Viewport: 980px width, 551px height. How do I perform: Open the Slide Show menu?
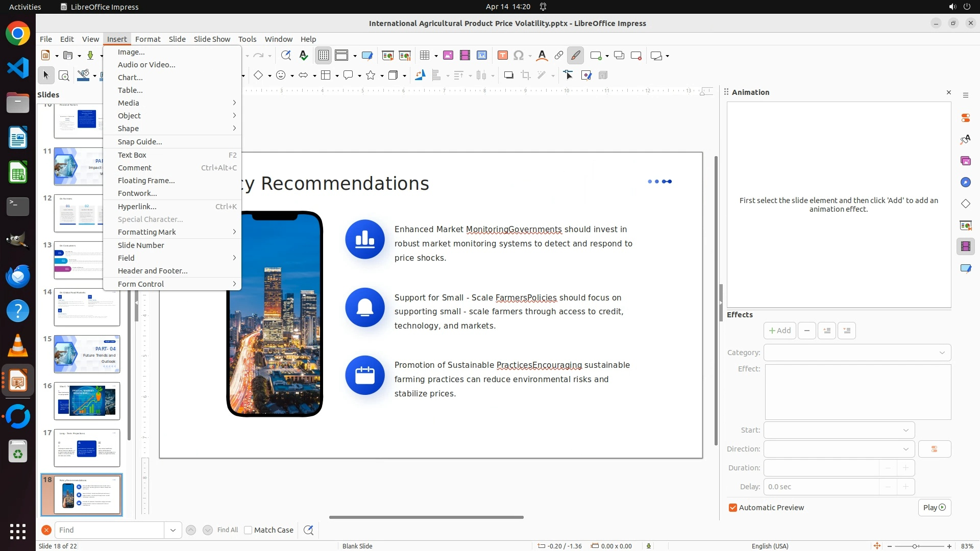point(212,39)
